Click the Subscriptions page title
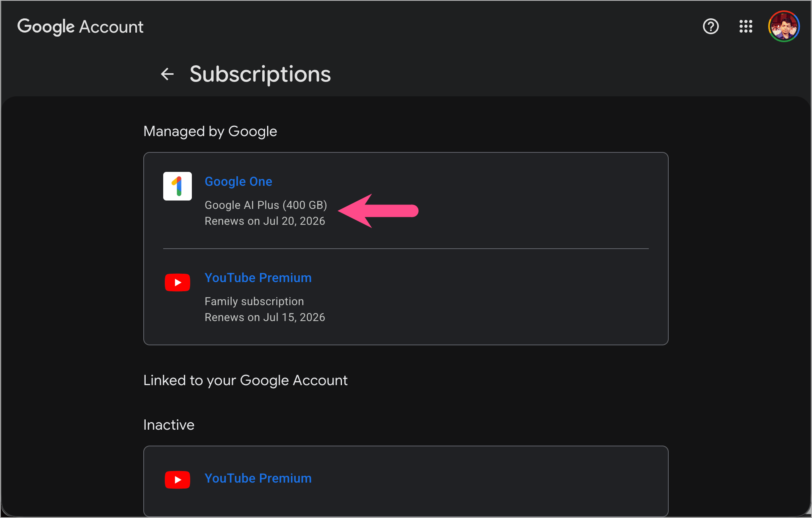The image size is (812, 518). (x=260, y=74)
